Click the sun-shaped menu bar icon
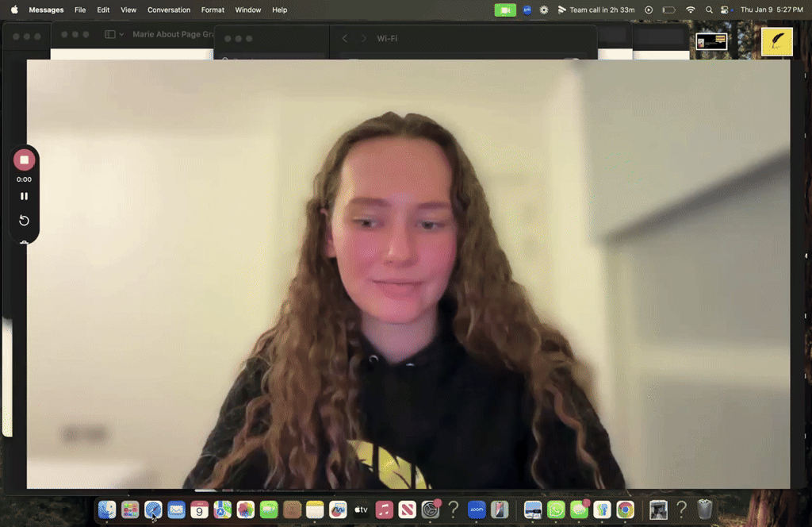The image size is (812, 527). (x=544, y=10)
